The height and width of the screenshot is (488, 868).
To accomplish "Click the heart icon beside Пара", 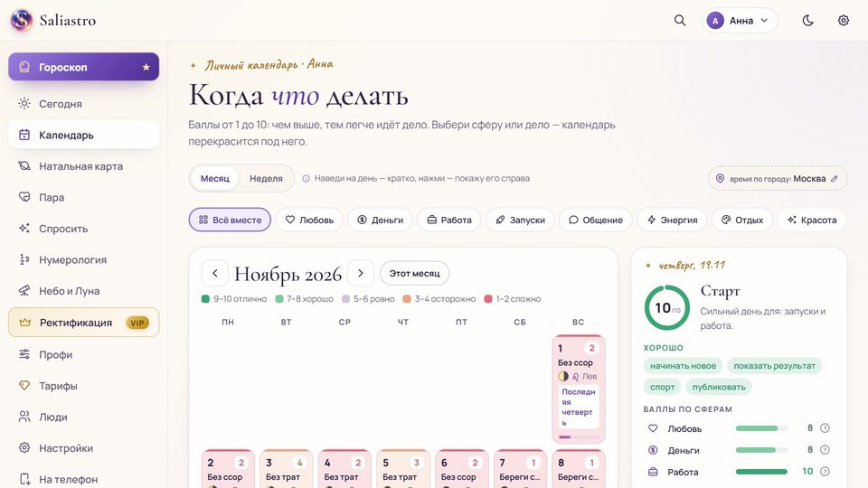I will point(24,197).
